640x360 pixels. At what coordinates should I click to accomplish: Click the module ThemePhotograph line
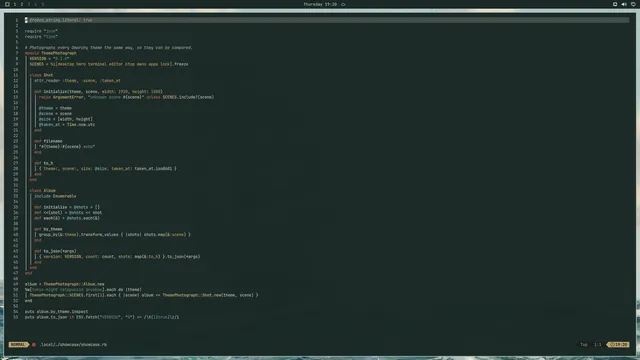pos(51,53)
